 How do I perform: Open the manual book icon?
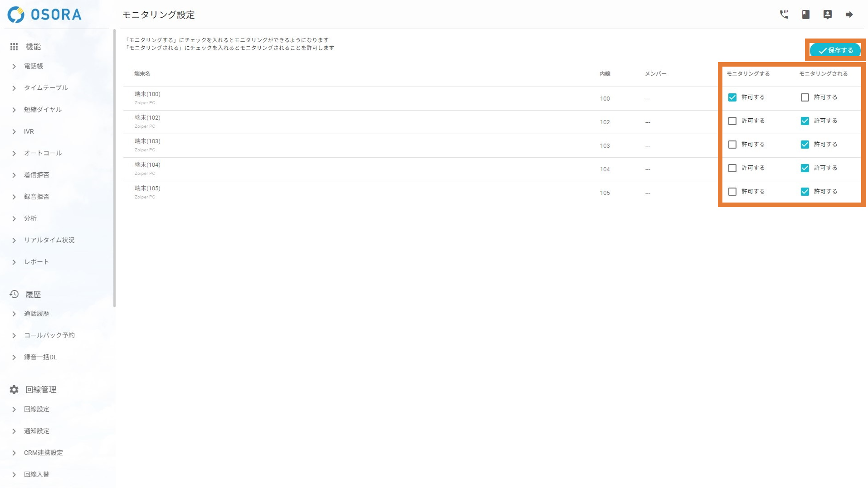(x=805, y=14)
